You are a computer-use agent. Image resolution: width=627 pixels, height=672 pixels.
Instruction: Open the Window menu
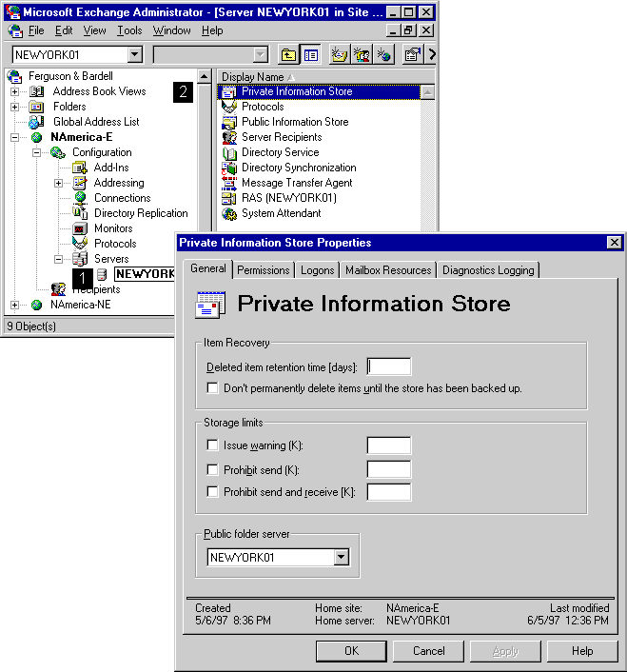(172, 30)
